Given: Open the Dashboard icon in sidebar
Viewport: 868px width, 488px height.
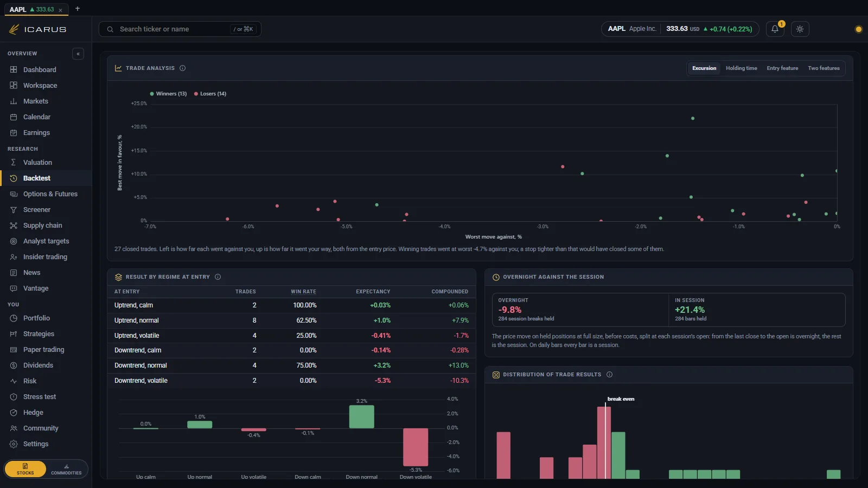Looking at the screenshot, I should tap(14, 70).
